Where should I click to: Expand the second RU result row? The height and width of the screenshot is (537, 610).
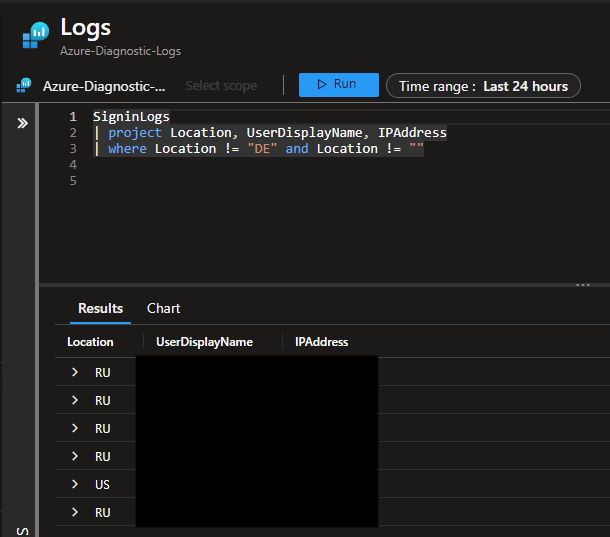75,400
